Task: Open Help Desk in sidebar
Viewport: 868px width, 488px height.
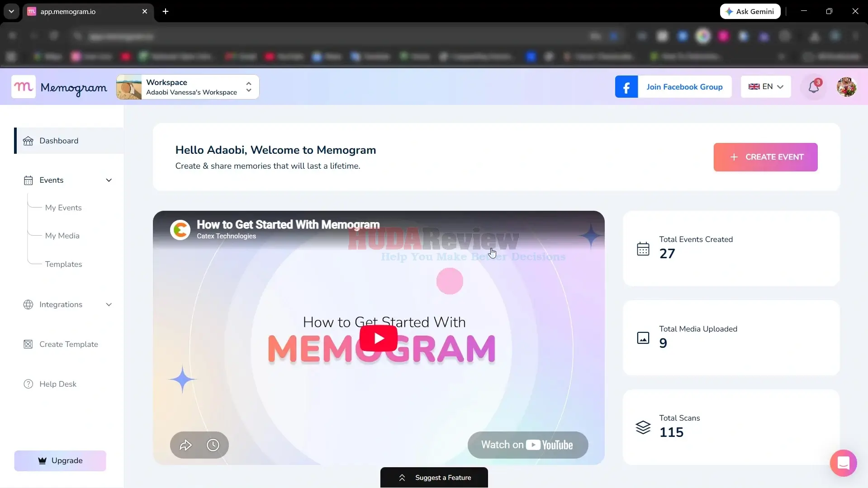Action: (x=58, y=384)
